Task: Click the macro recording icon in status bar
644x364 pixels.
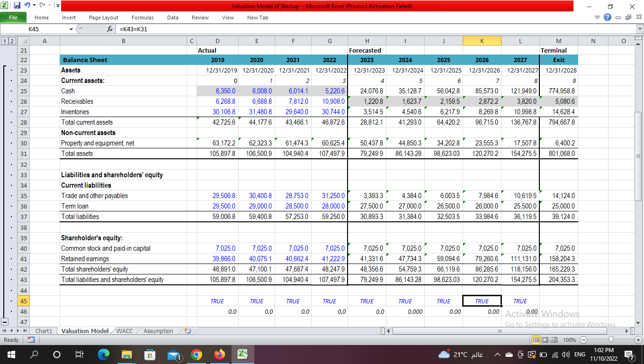Action: [30, 340]
